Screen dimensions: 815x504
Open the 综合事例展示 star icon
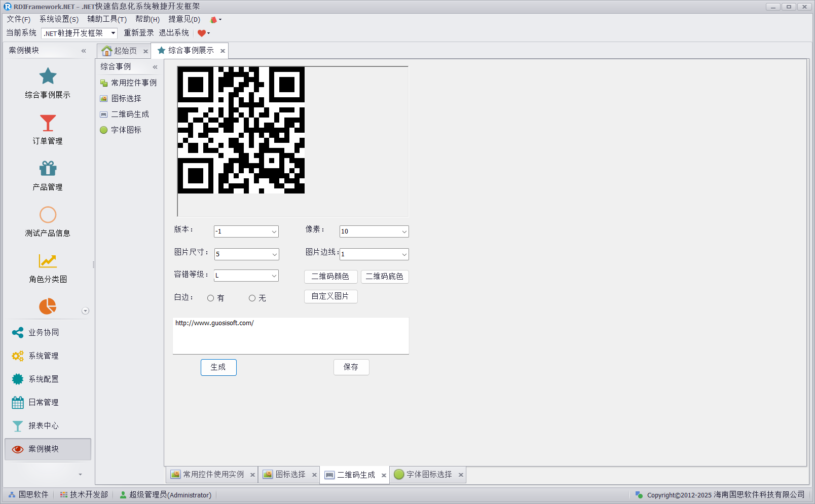click(48, 76)
